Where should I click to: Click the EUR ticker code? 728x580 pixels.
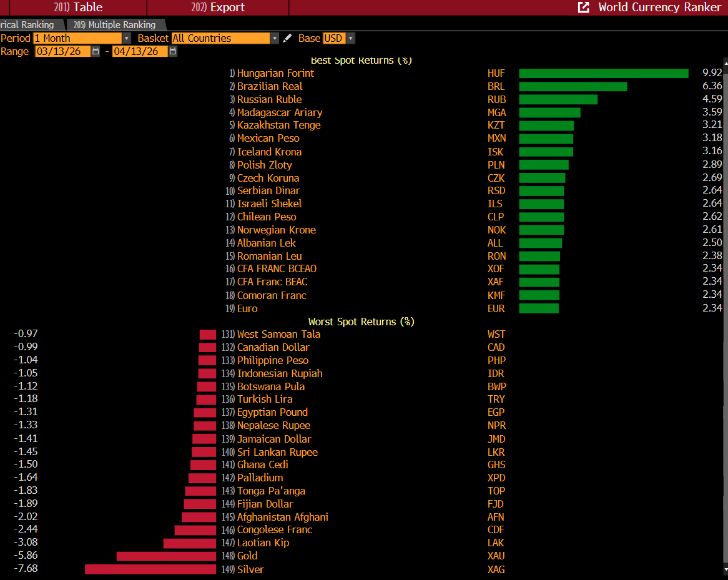point(496,309)
